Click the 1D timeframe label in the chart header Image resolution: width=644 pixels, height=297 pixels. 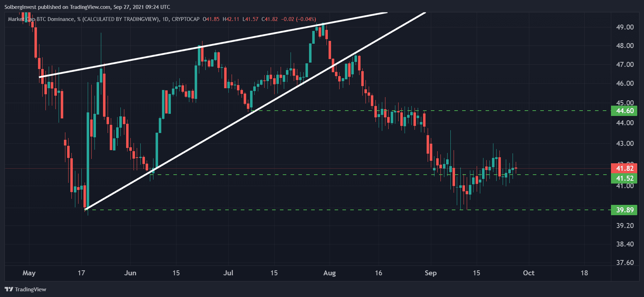(x=165, y=19)
